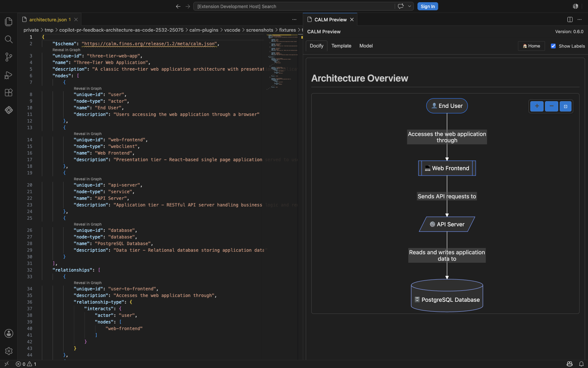The height and width of the screenshot is (368, 588).
Task: Zoom in the diagram with plus button
Action: point(537,106)
